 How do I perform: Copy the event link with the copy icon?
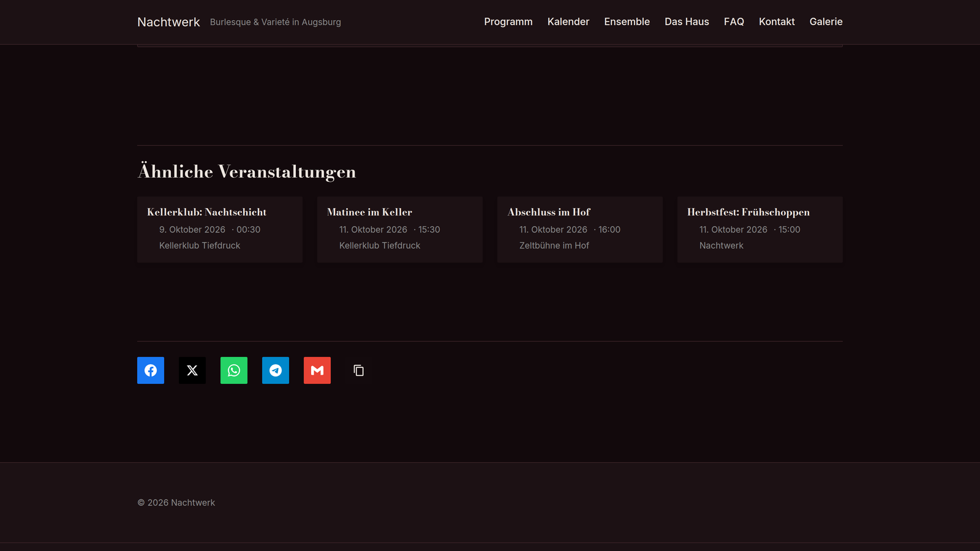tap(359, 370)
